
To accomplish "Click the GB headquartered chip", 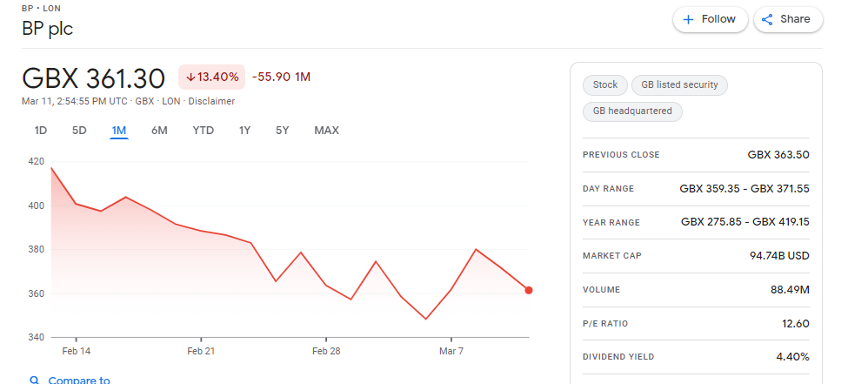I will pos(632,111).
